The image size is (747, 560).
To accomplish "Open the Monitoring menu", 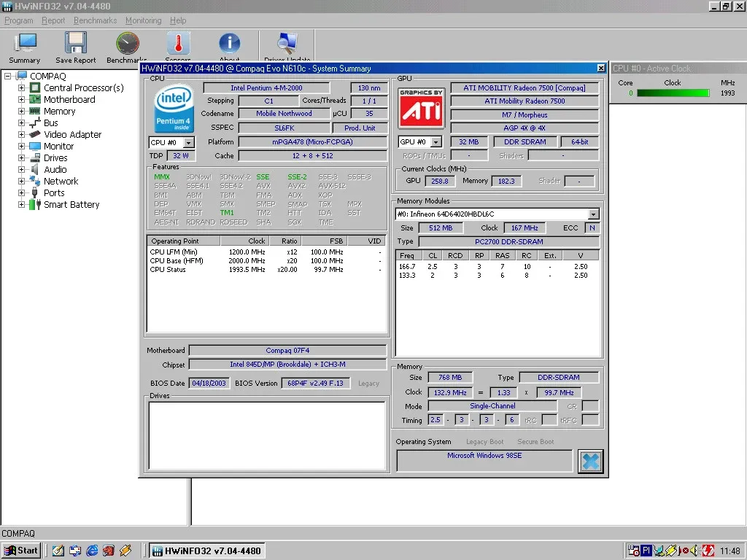I will pyautogui.click(x=144, y=20).
